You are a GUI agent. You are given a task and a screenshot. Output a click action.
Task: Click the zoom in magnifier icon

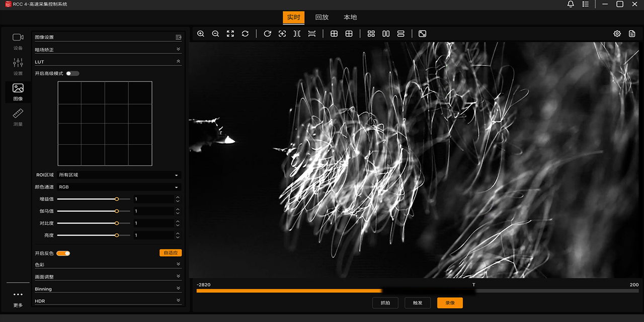[x=201, y=34]
